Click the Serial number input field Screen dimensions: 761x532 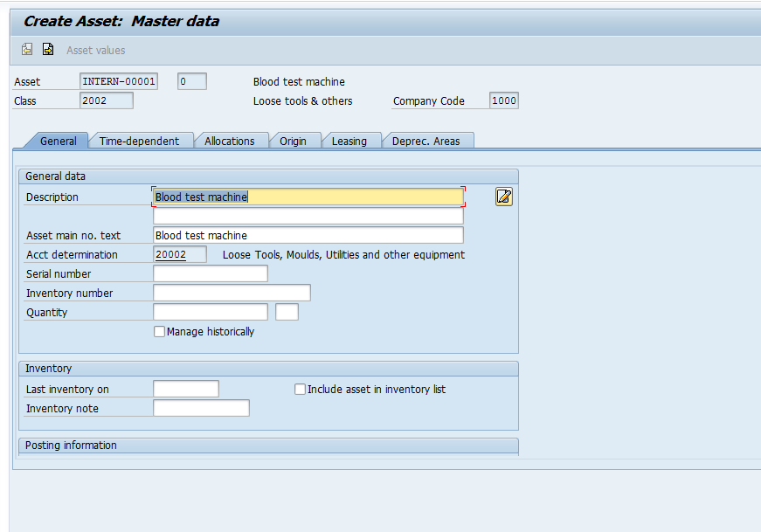point(211,273)
